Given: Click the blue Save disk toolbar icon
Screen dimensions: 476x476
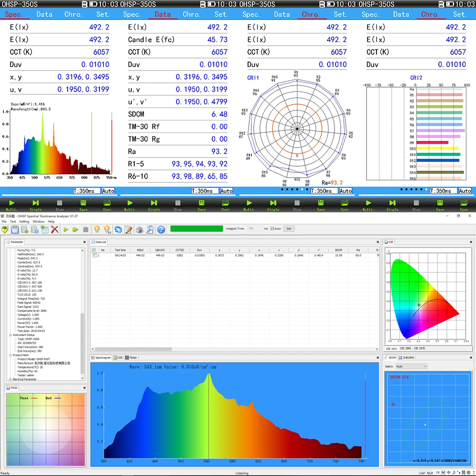Looking at the screenshot, I should click(x=15, y=229).
